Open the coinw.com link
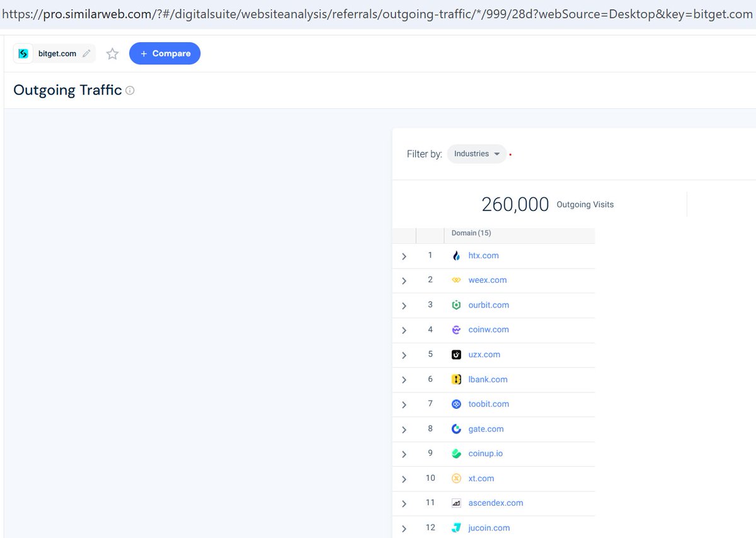This screenshot has width=756, height=538. point(488,329)
